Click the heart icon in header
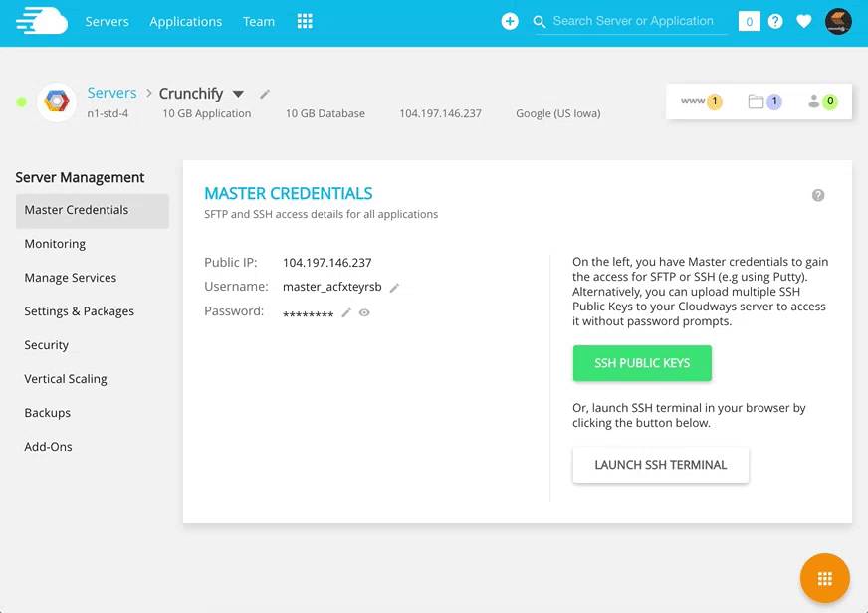This screenshot has width=868, height=613. tap(804, 21)
